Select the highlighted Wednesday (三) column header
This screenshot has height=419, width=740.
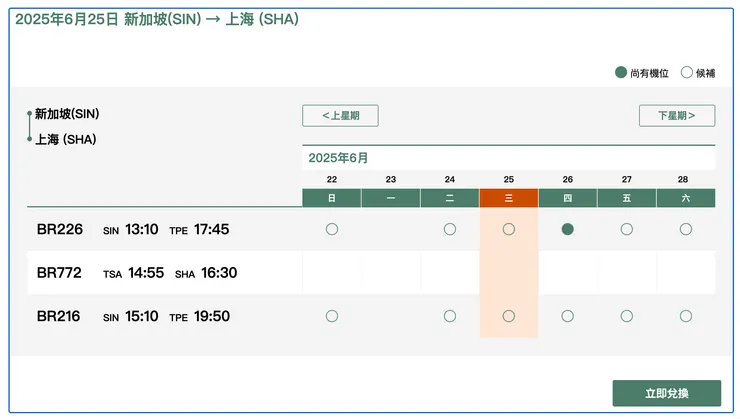(x=509, y=198)
